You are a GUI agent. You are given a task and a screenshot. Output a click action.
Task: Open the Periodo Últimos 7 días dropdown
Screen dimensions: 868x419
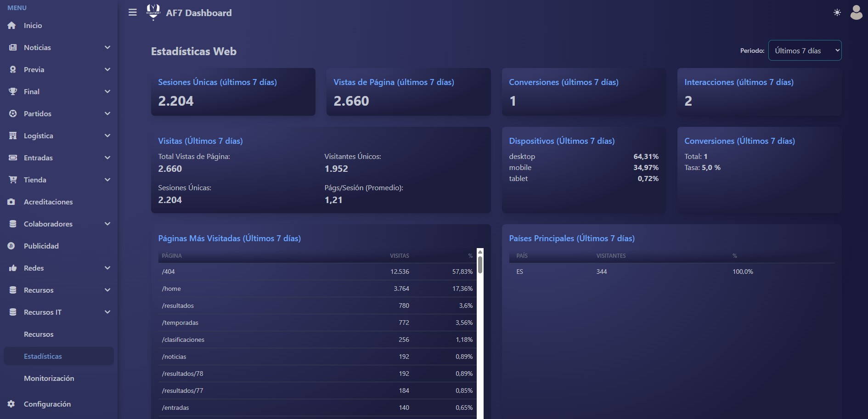click(x=805, y=51)
